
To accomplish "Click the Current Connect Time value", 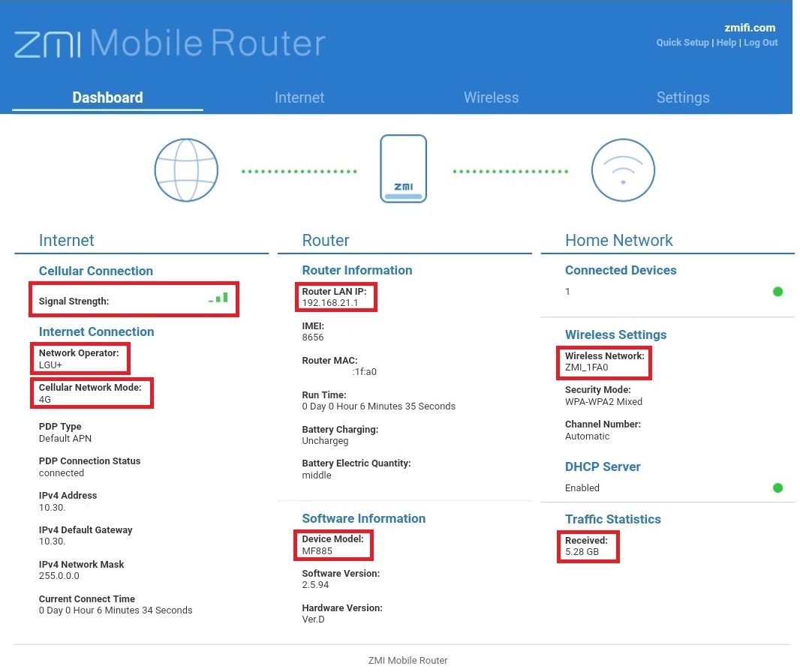I will click(x=116, y=610).
